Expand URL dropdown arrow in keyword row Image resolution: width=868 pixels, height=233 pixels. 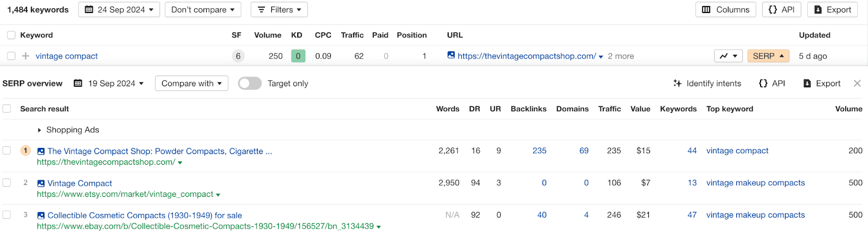click(x=601, y=56)
